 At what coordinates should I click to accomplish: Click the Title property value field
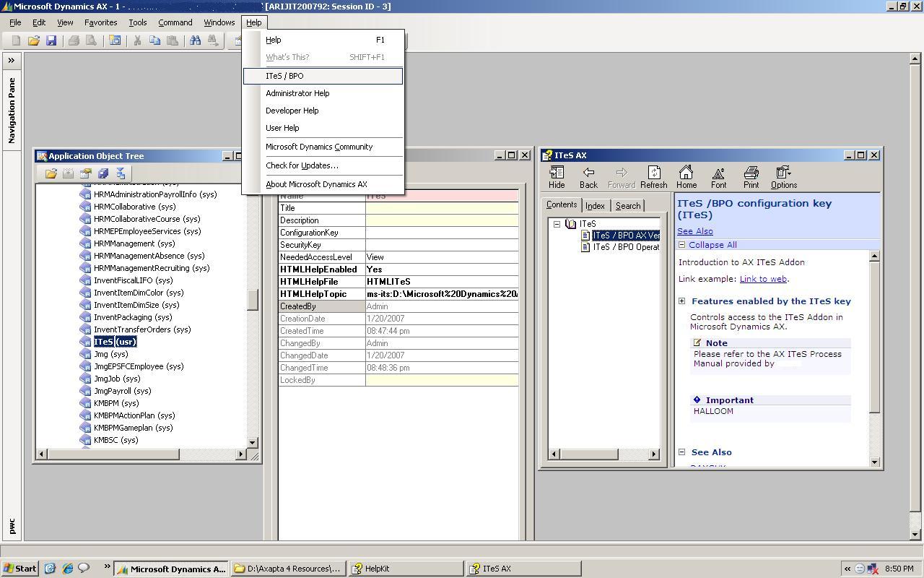(442, 208)
